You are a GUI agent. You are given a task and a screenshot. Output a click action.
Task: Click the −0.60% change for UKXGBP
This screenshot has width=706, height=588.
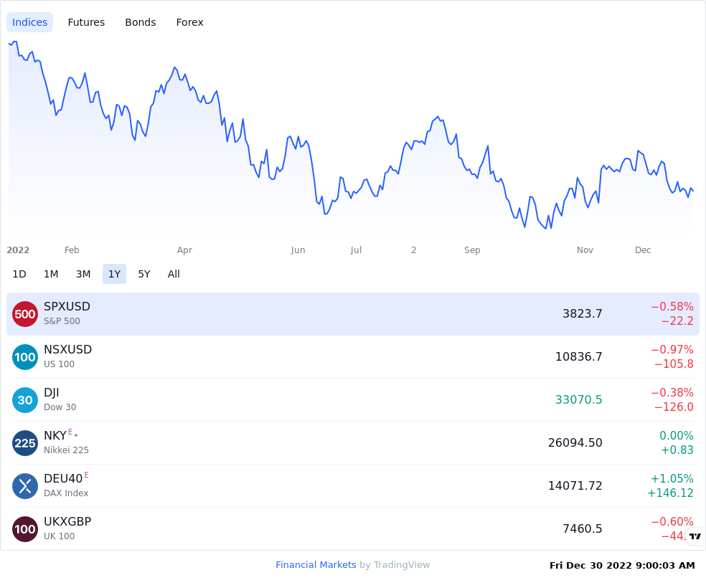(672, 521)
